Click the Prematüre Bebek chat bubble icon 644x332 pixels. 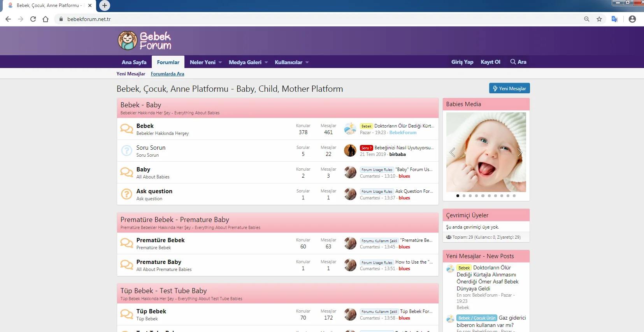click(x=126, y=243)
